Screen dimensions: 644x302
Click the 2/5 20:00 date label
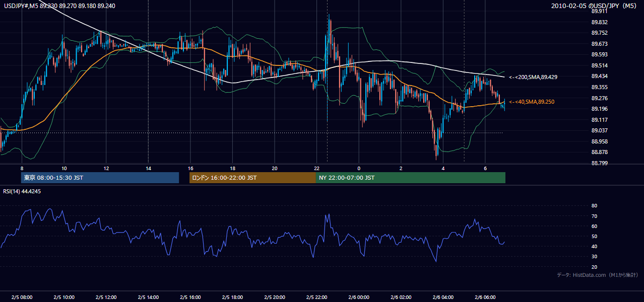click(x=275, y=297)
